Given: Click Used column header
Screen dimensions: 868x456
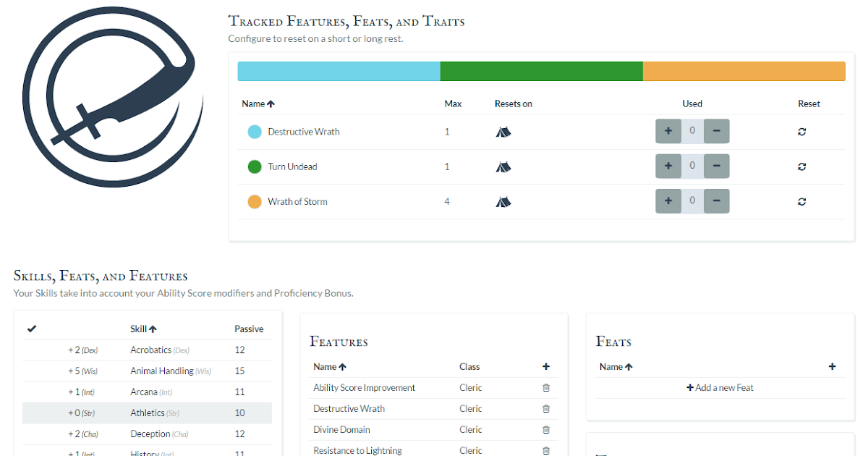Looking at the screenshot, I should (x=692, y=104).
